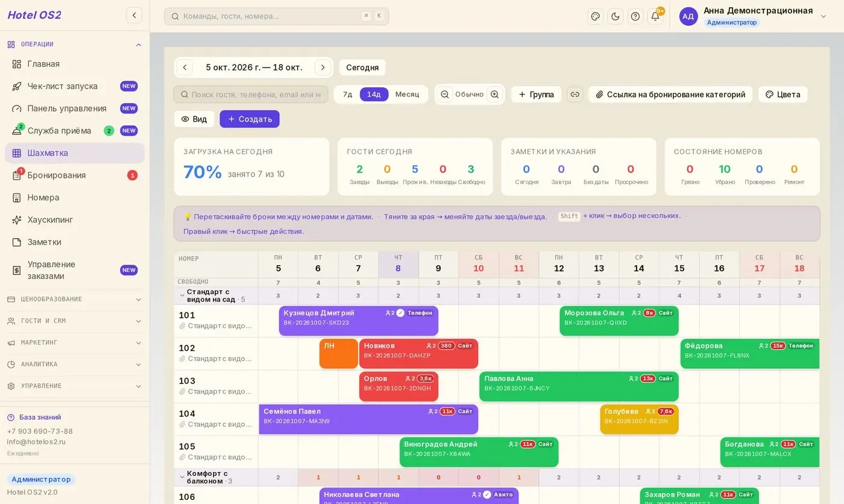844x504 pixels.
Task: Click the Сегодня button
Action: (x=362, y=68)
